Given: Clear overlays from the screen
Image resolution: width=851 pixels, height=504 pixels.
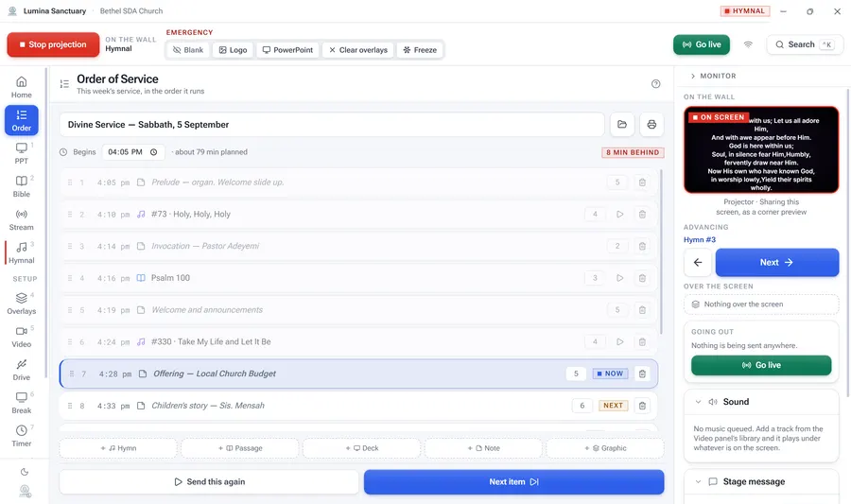Looking at the screenshot, I should point(358,50).
